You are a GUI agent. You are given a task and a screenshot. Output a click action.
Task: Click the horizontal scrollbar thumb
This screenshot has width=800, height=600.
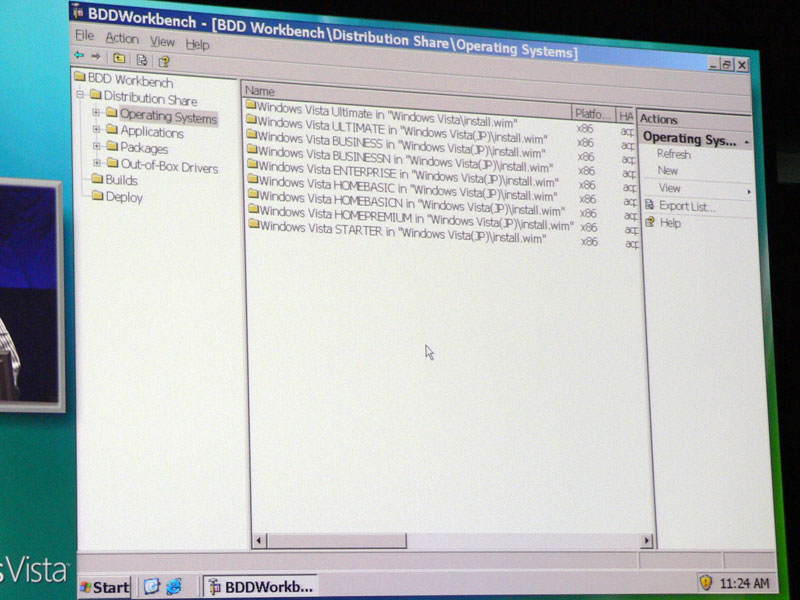pos(337,541)
